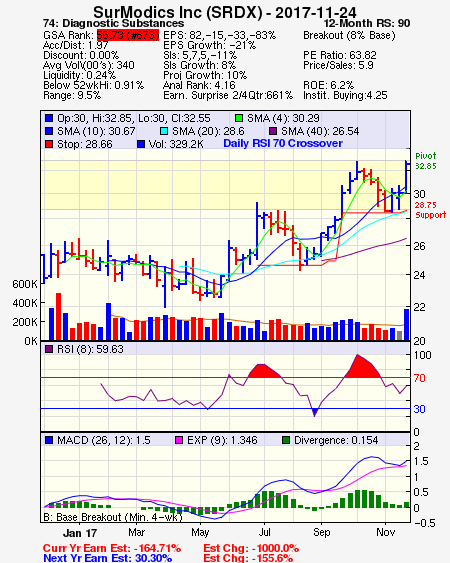Click the May x-axis label

point(200,532)
